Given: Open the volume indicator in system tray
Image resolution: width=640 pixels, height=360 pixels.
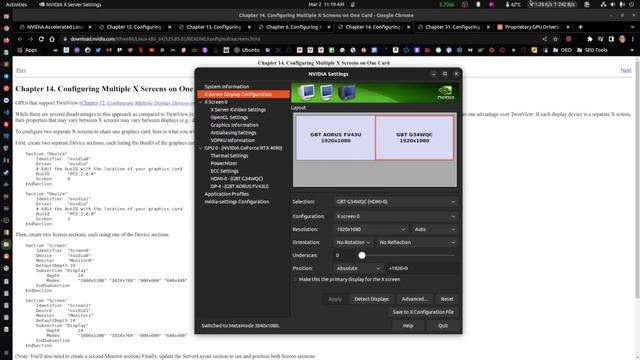Looking at the screenshot, I should tap(613, 4).
